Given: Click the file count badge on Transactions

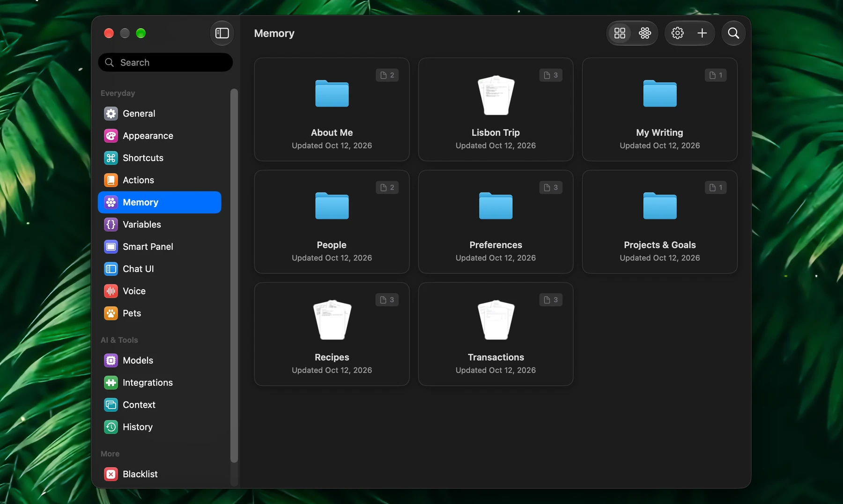Looking at the screenshot, I should (551, 300).
